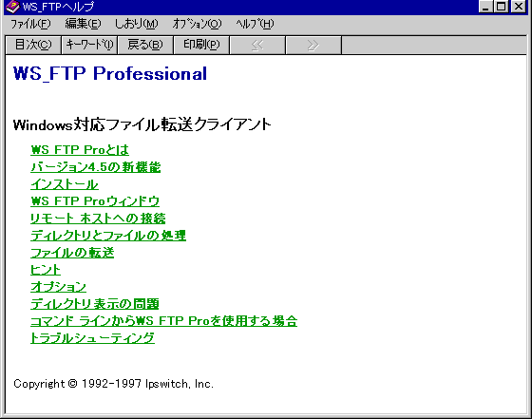Maximize the WS_FTP help window
This screenshot has height=419, width=532.
click(x=502, y=7)
